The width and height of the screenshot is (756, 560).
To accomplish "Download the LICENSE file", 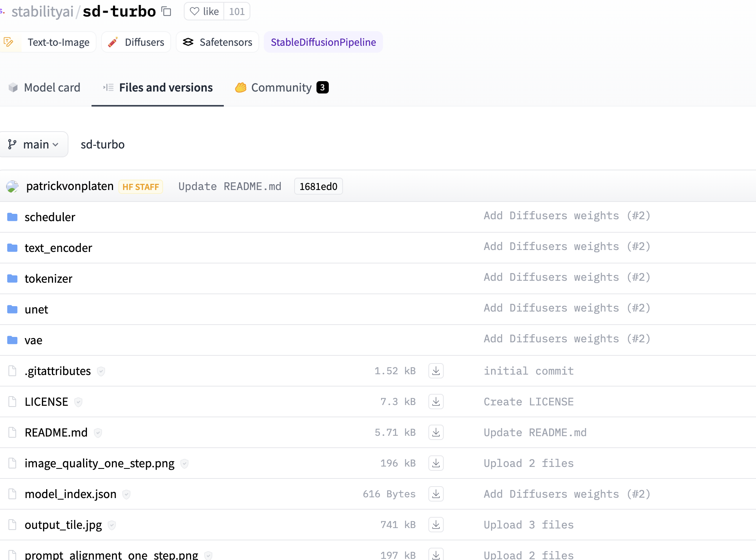I will click(436, 402).
